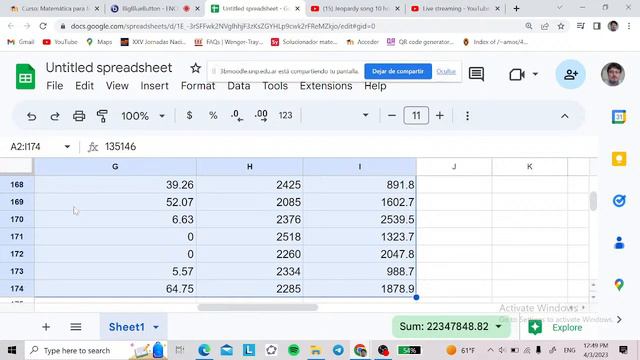Redo the last undone action
Screen dimensions: 640x360
(55, 116)
